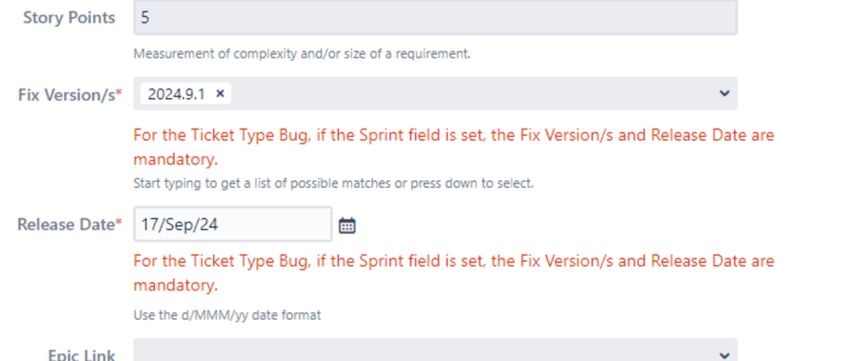
Task: Remove the 2024.9.1 version tag
Action: pos(220,94)
